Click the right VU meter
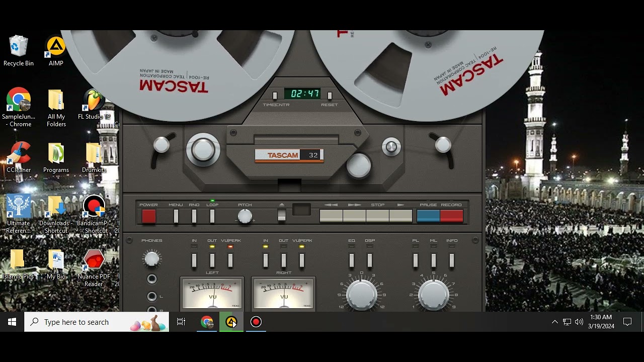644x362 pixels. pyautogui.click(x=284, y=294)
